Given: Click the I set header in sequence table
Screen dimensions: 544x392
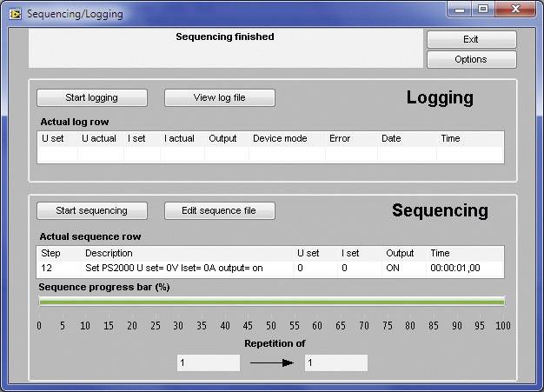Looking at the screenshot, I should pyautogui.click(x=350, y=253).
